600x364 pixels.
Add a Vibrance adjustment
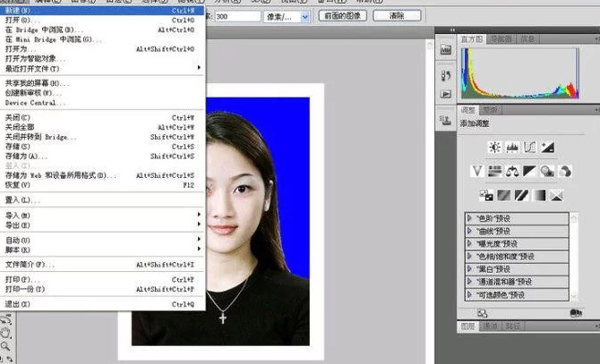coord(477,171)
